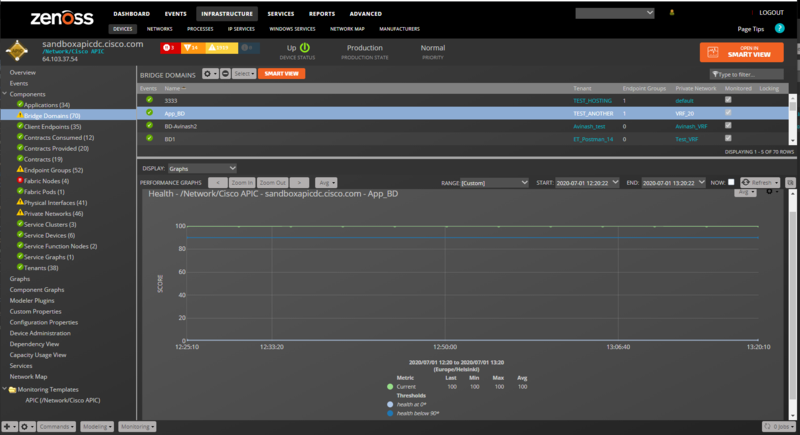Viewport: 800px width, 435px height.
Task: Click green event status icon for 3333
Action: (149, 100)
